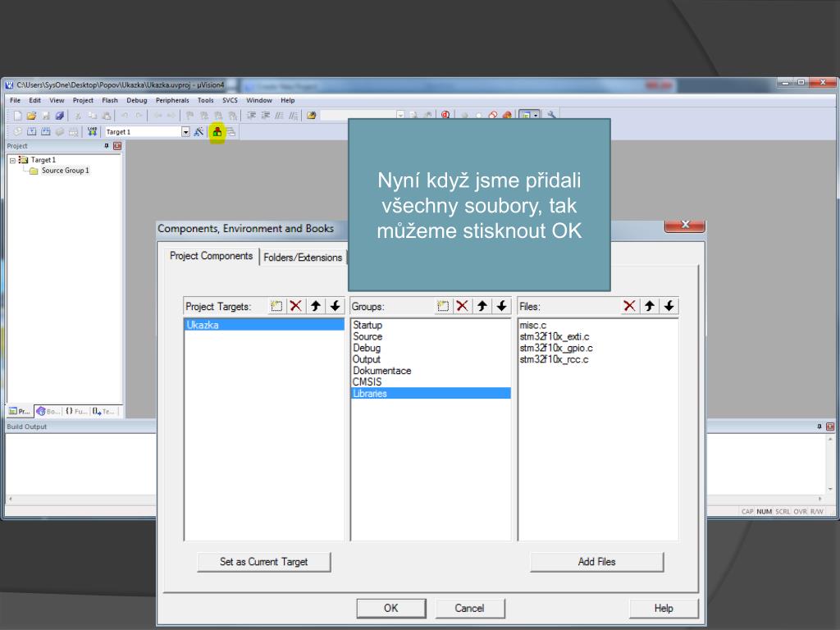Open multi-project workspace icon beside blocks

coord(231,131)
